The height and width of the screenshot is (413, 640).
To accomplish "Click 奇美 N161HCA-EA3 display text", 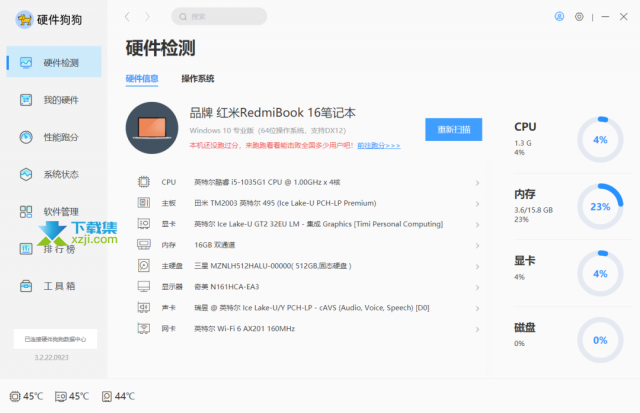I will [x=227, y=286].
